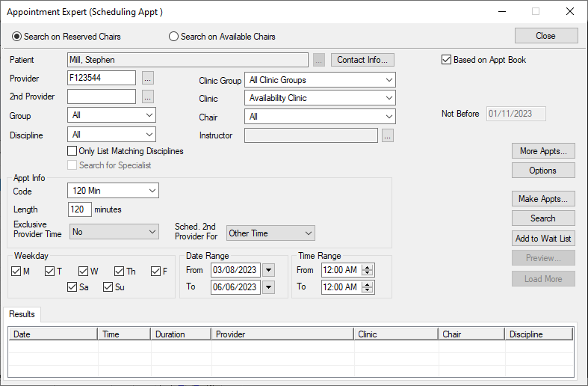
Task: Click Time Range To field 12:00 AM
Action: [x=341, y=287]
